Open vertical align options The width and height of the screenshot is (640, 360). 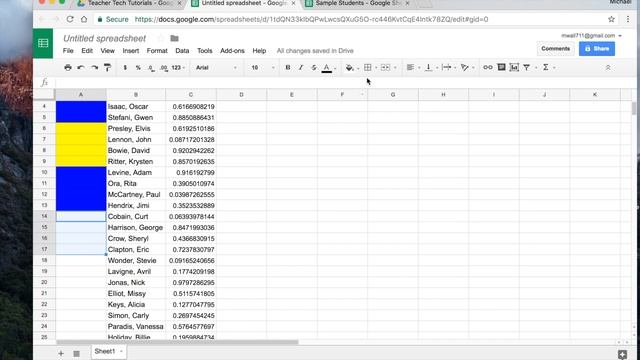coord(428,68)
